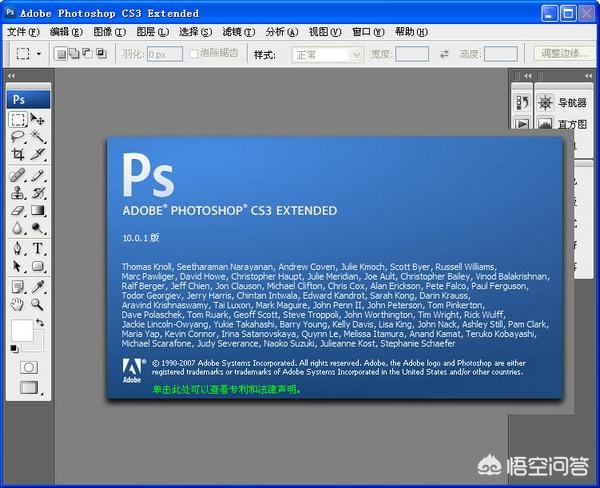
Task: Click the Adobe logo on splash screen
Action: (132, 370)
